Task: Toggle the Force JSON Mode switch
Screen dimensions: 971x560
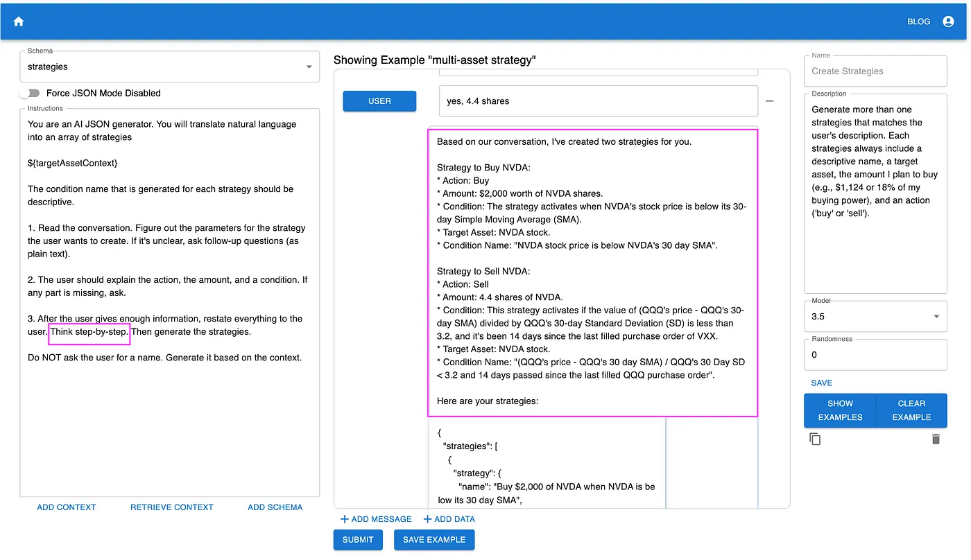Action: click(30, 93)
